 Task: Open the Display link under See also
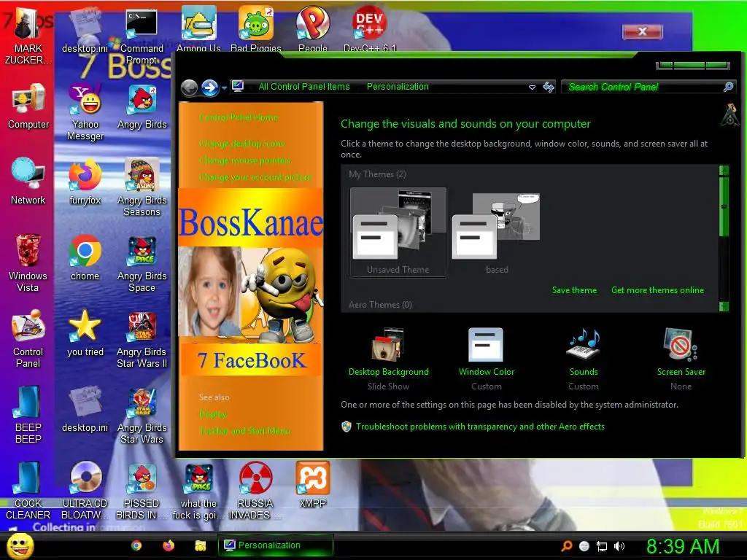pyautogui.click(x=213, y=414)
